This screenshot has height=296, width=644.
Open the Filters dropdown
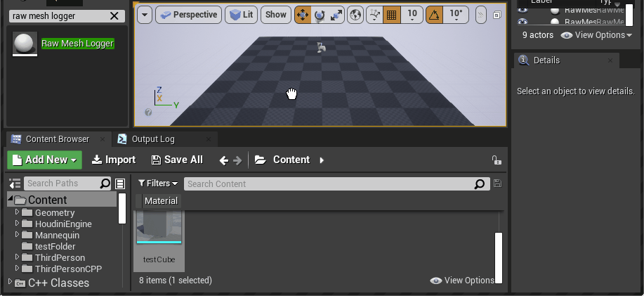(158, 184)
